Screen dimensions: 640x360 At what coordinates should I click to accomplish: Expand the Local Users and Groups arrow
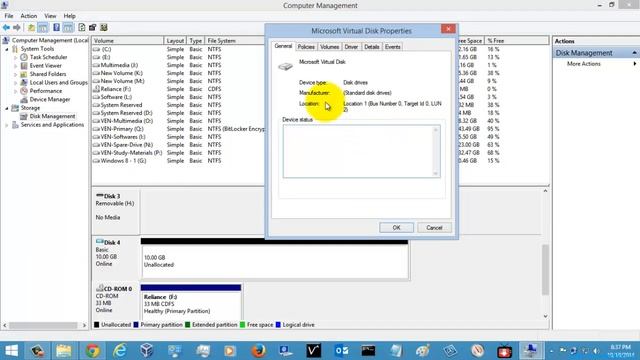coord(16,83)
